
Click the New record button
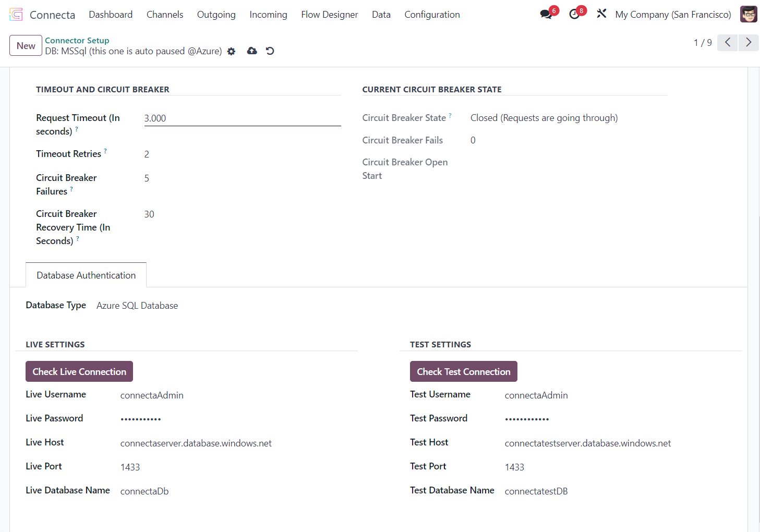pyautogui.click(x=26, y=46)
